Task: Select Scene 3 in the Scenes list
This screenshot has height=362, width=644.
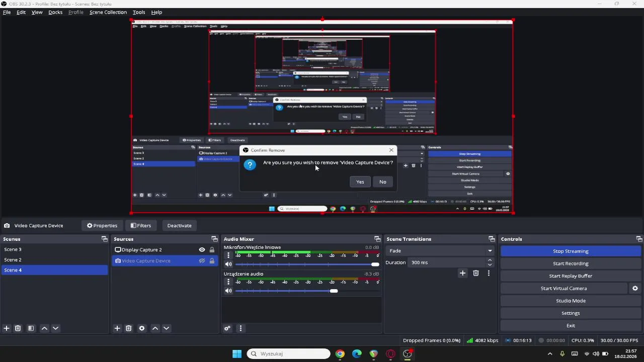Action: 54,249
